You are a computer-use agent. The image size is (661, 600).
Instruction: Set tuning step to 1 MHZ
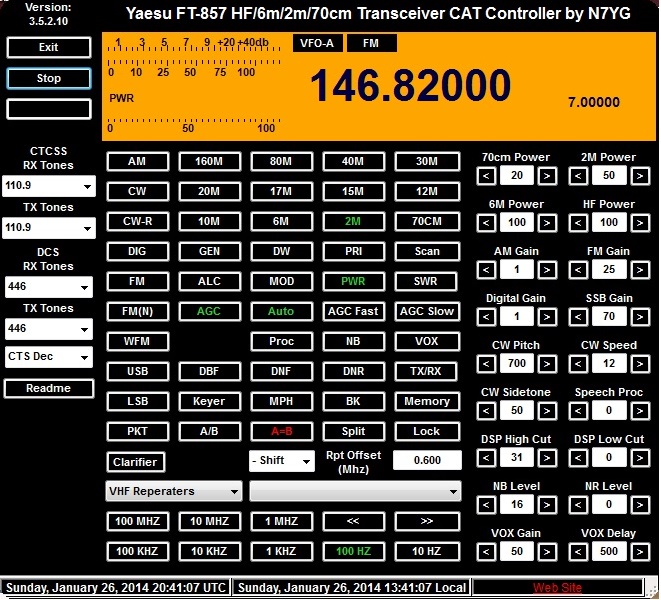click(x=281, y=521)
